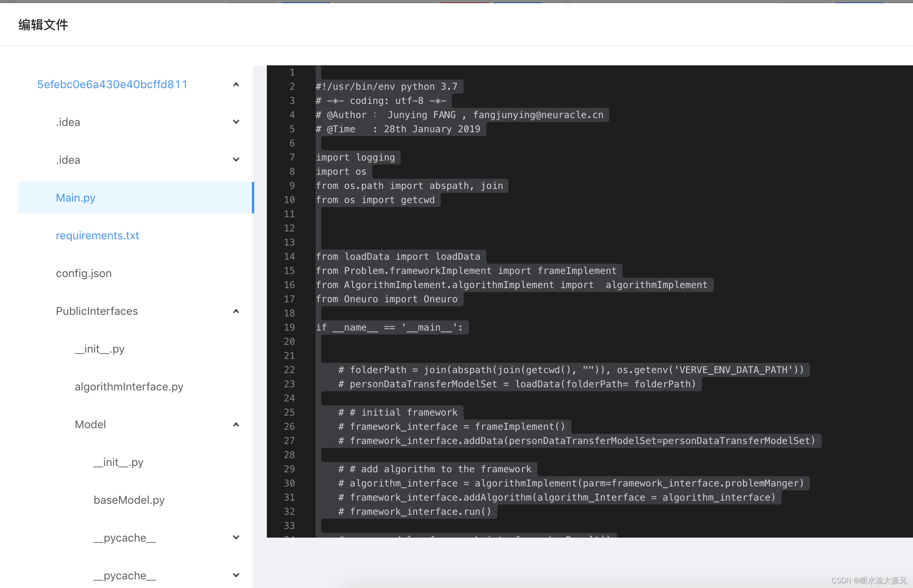Expand the bottom __pycache__ folder
This screenshot has height=588, width=913.
click(236, 575)
